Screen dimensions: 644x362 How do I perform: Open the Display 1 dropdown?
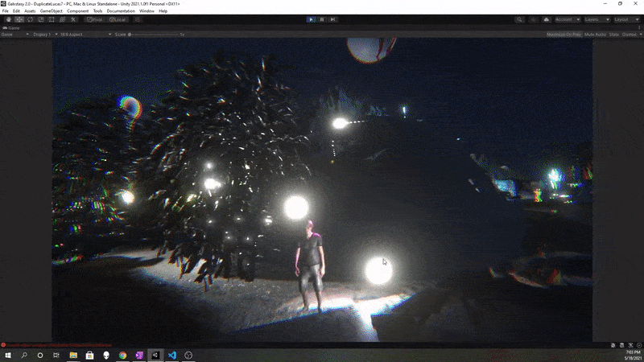[45, 35]
